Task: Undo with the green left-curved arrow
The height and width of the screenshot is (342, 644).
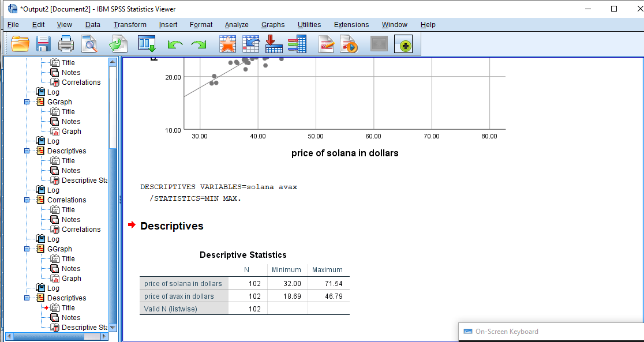Action: (x=175, y=44)
